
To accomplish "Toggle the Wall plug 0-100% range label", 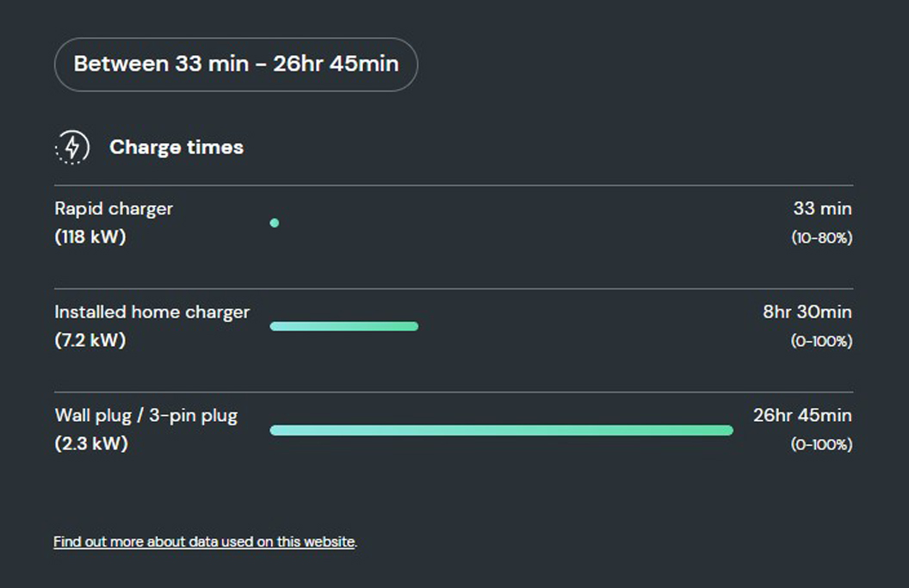I will point(821,445).
